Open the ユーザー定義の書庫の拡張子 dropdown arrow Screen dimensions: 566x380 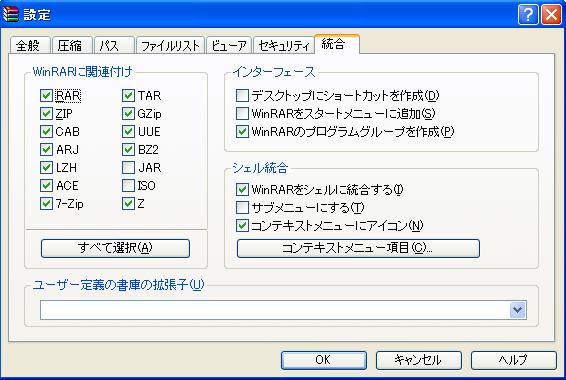(518, 310)
